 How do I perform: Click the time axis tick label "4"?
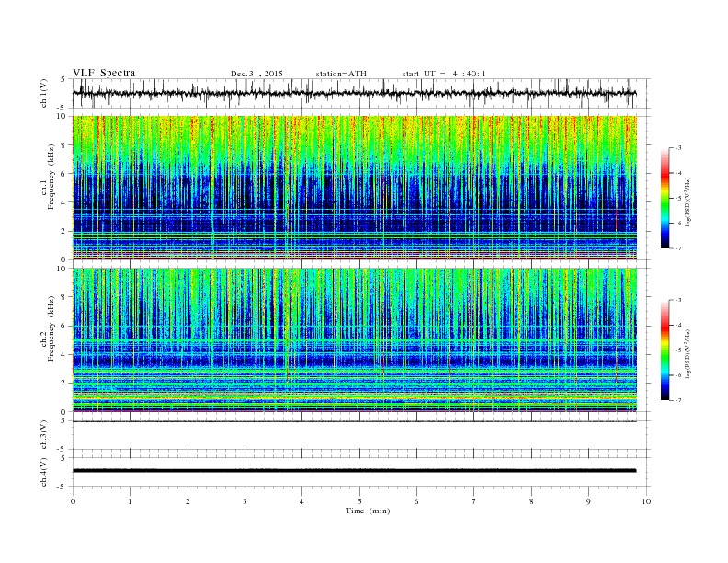(301, 501)
